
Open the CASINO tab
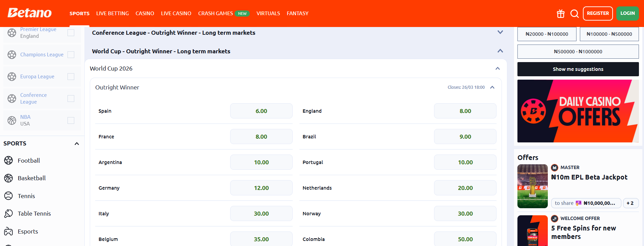tap(145, 13)
